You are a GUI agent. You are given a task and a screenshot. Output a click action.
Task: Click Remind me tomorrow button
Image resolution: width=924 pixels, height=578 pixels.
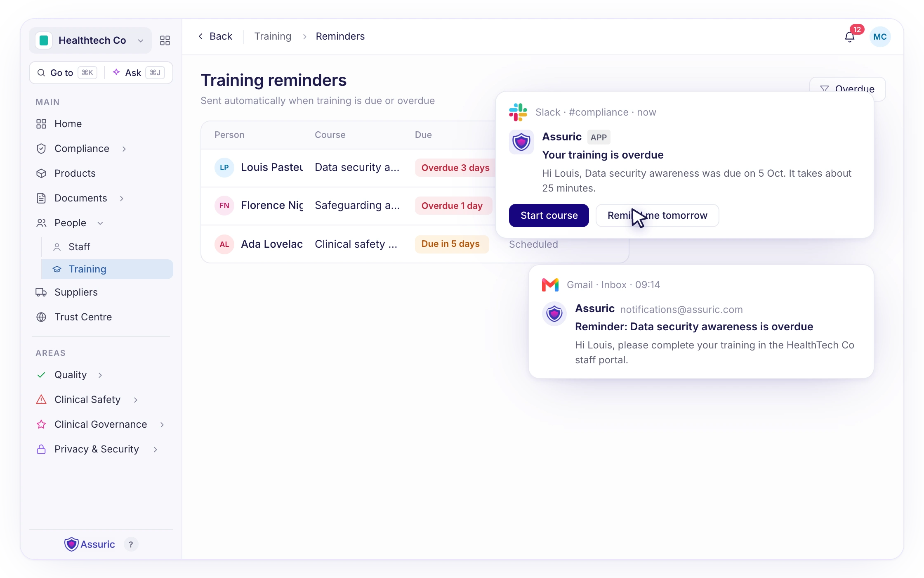click(x=658, y=216)
